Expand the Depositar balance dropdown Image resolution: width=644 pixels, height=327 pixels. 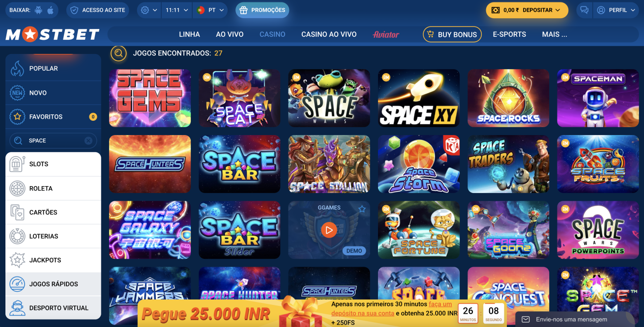(x=527, y=10)
